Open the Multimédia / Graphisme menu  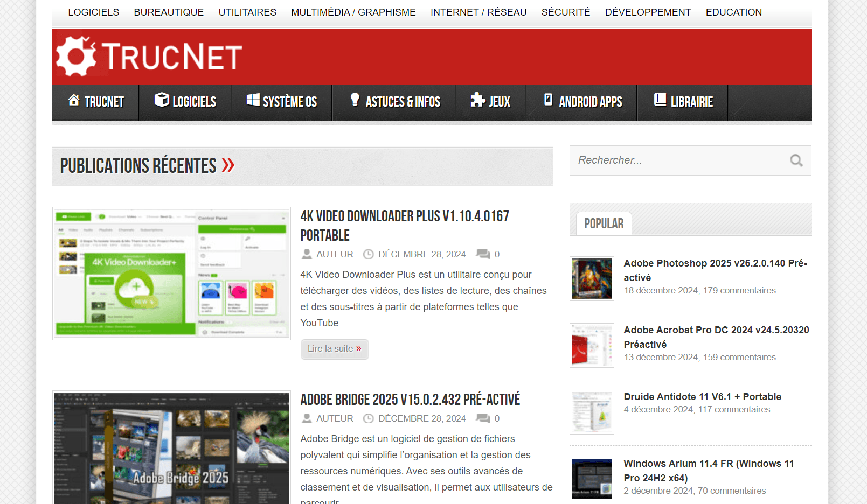click(353, 12)
